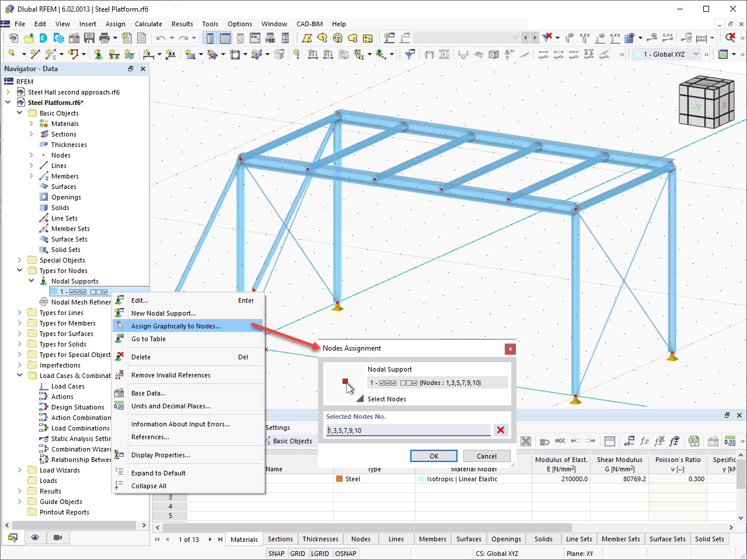This screenshot has height=560, width=747.
Task: Click the New Surface tool icon
Action: 190,54
